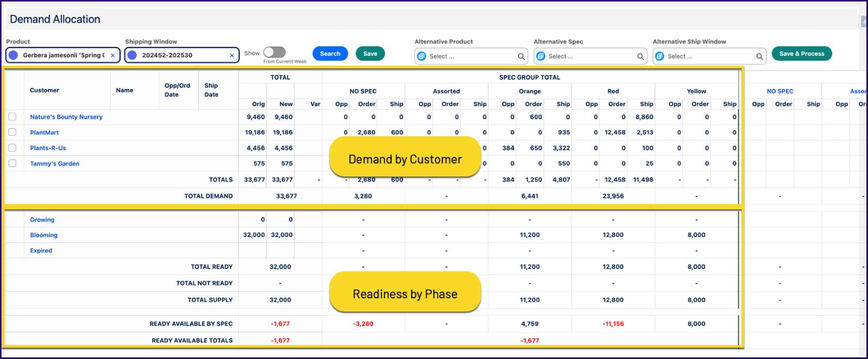Click the Alternative Ship Window blue record icon
868x359 pixels.
tap(660, 56)
